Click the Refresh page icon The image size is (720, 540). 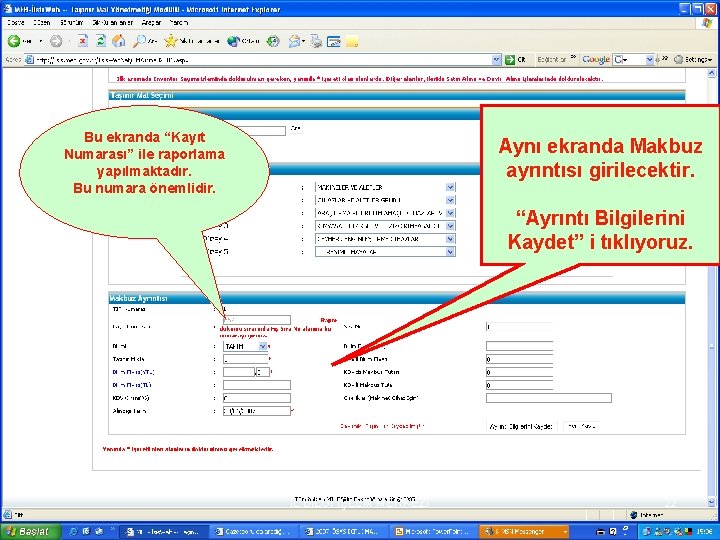pos(101,41)
